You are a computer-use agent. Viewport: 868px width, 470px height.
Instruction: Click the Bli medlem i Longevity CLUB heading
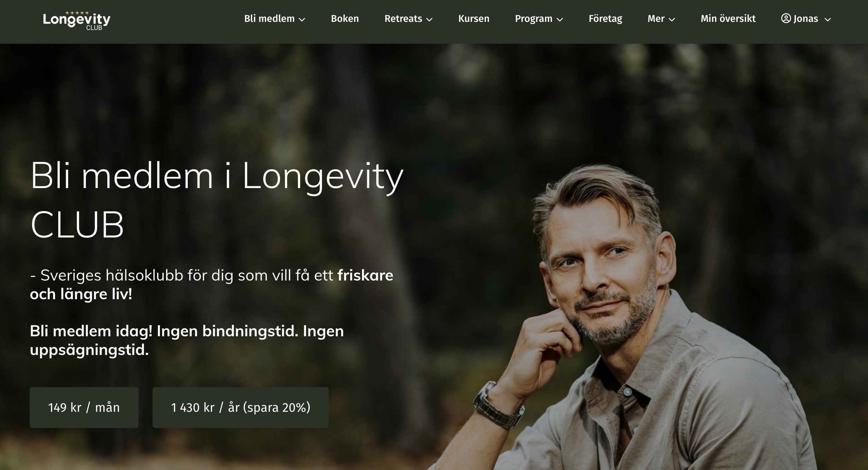tap(216, 200)
